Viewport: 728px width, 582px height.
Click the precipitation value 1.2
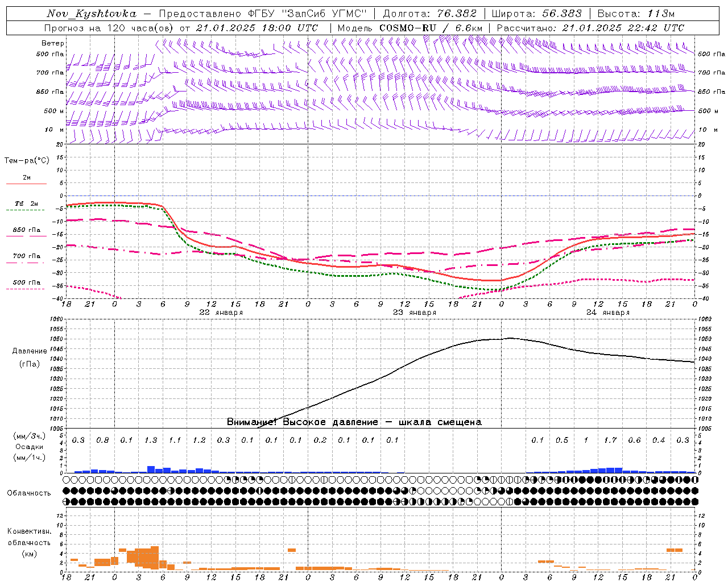click(x=199, y=440)
